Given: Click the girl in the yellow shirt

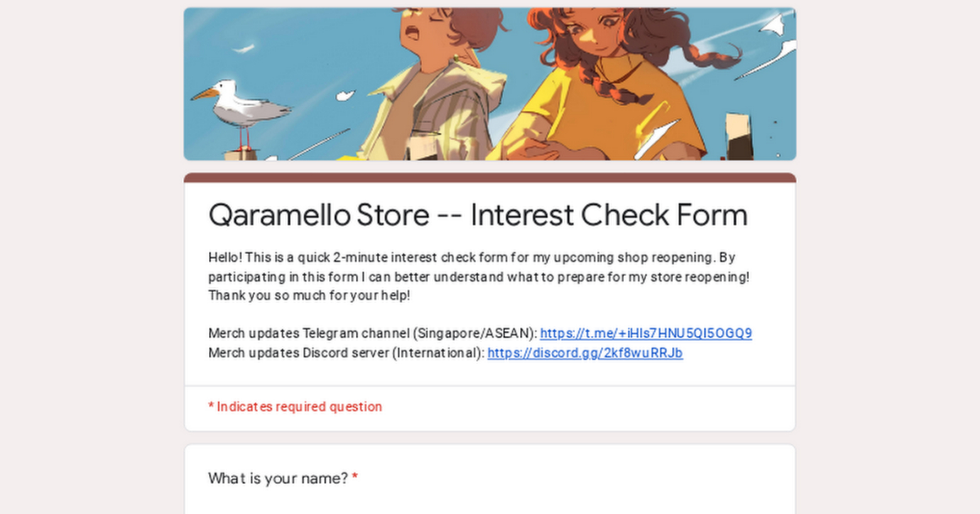Looking at the screenshot, I should click(x=612, y=98).
